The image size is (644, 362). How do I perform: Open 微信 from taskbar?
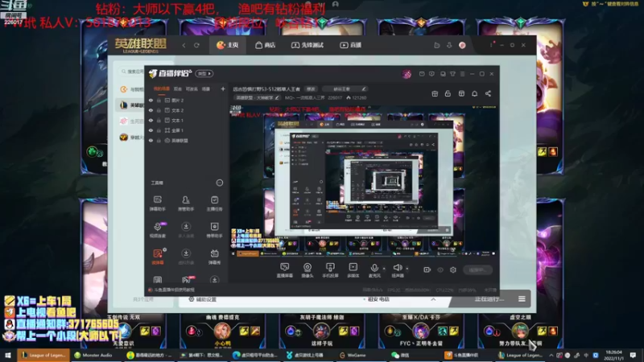(400, 355)
